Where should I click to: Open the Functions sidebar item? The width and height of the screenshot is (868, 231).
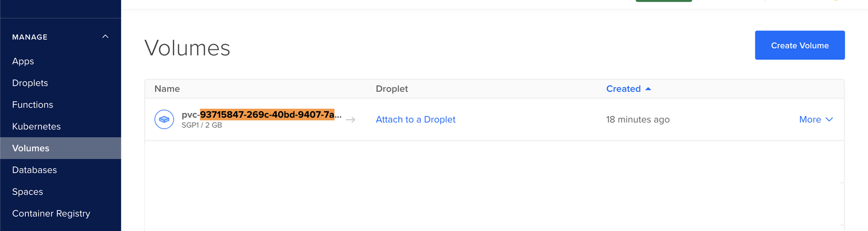(33, 105)
